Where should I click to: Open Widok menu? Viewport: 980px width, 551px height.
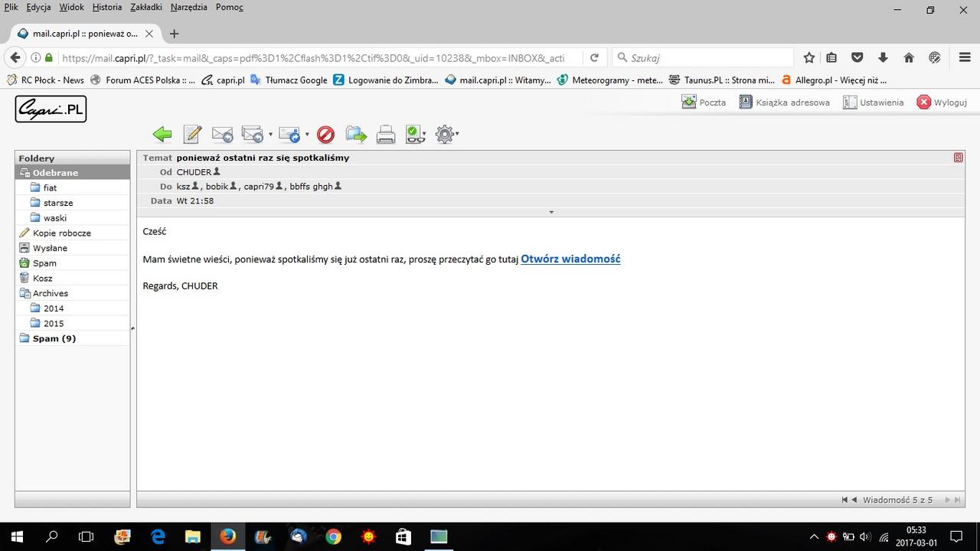point(71,7)
